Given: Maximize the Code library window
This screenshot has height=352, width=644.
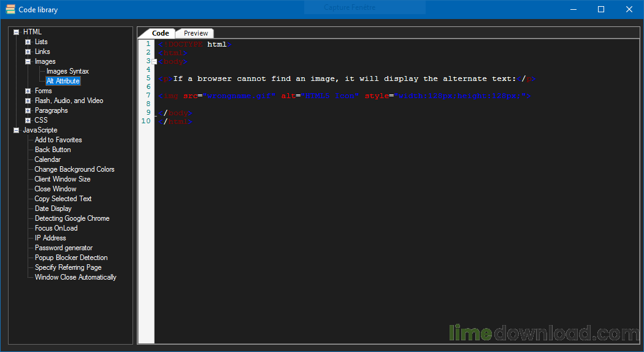Looking at the screenshot, I should tap(601, 9).
